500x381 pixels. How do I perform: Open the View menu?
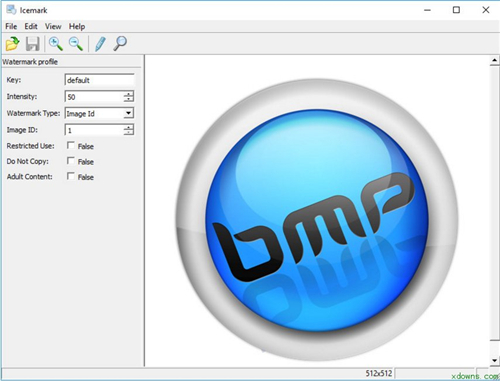[53, 26]
